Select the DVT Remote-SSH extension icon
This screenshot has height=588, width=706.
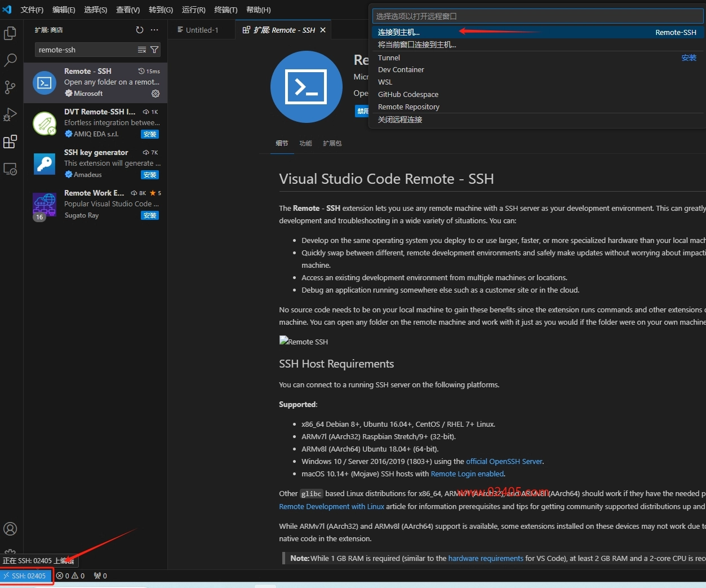45,123
